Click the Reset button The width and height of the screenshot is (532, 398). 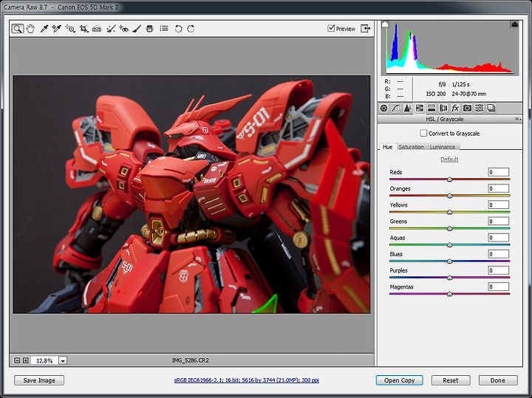[x=451, y=380]
